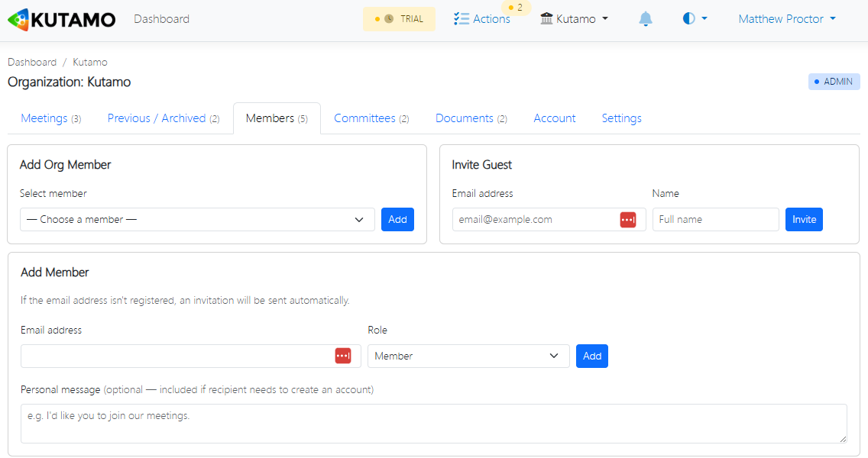Click the Actions checklist icon

(x=462, y=19)
